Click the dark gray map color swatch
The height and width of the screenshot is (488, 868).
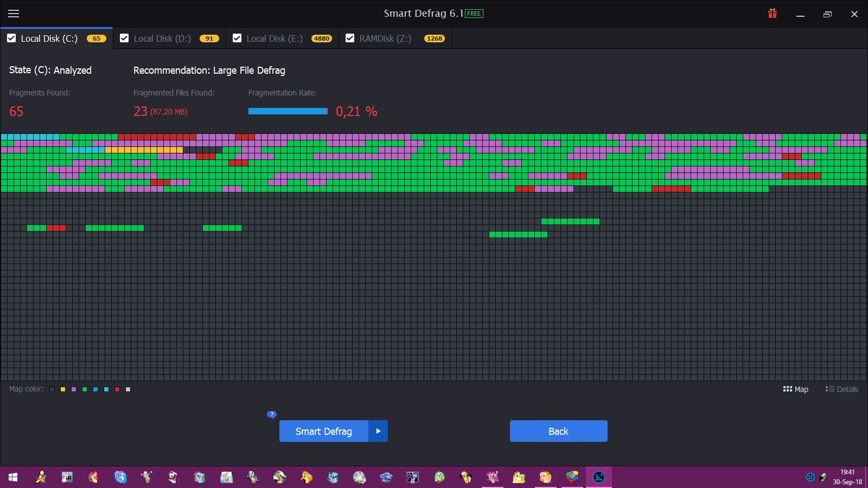[x=52, y=389]
